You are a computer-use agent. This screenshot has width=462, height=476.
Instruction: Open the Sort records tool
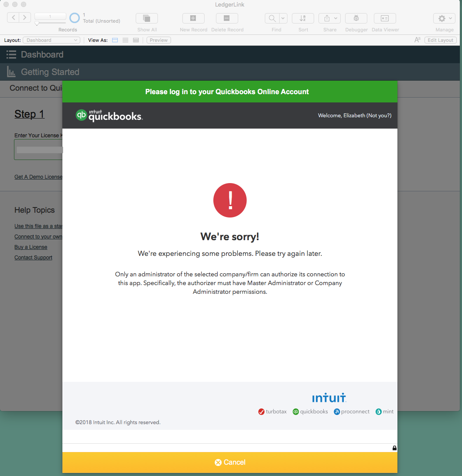(303, 18)
